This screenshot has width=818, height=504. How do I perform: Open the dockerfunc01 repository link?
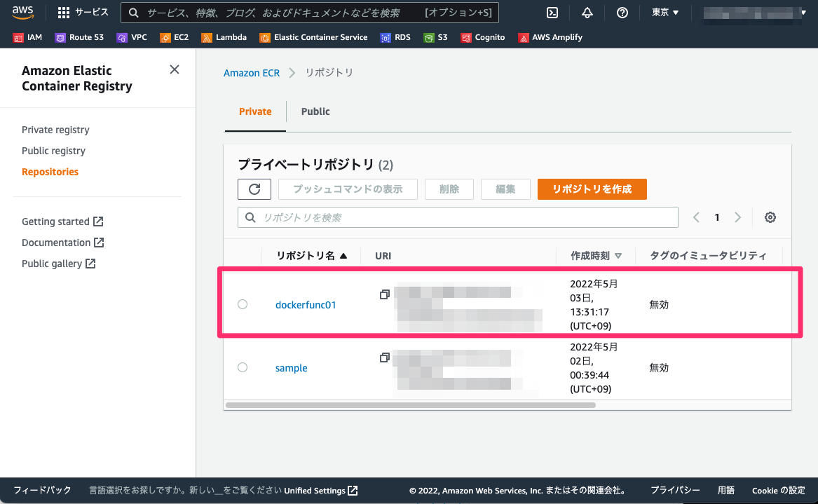click(306, 305)
